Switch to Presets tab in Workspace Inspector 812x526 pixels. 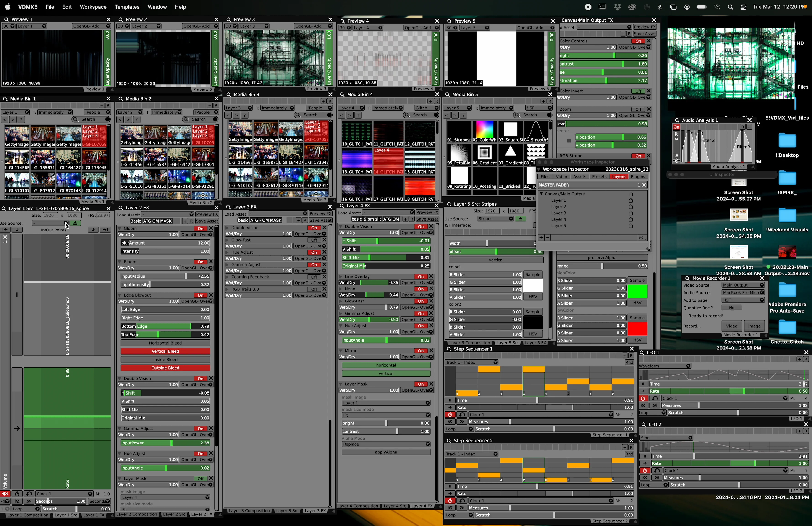click(599, 176)
